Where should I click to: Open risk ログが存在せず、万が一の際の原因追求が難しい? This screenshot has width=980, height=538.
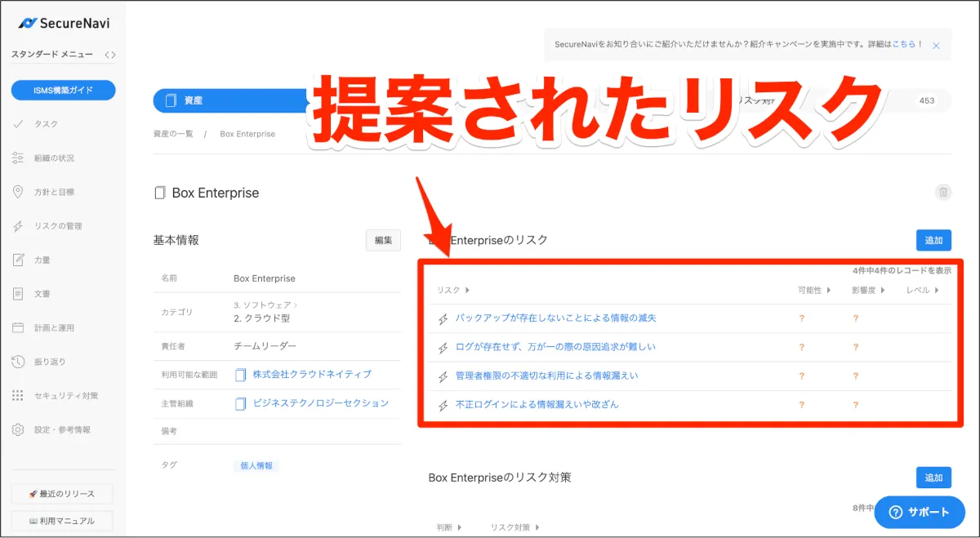click(555, 347)
